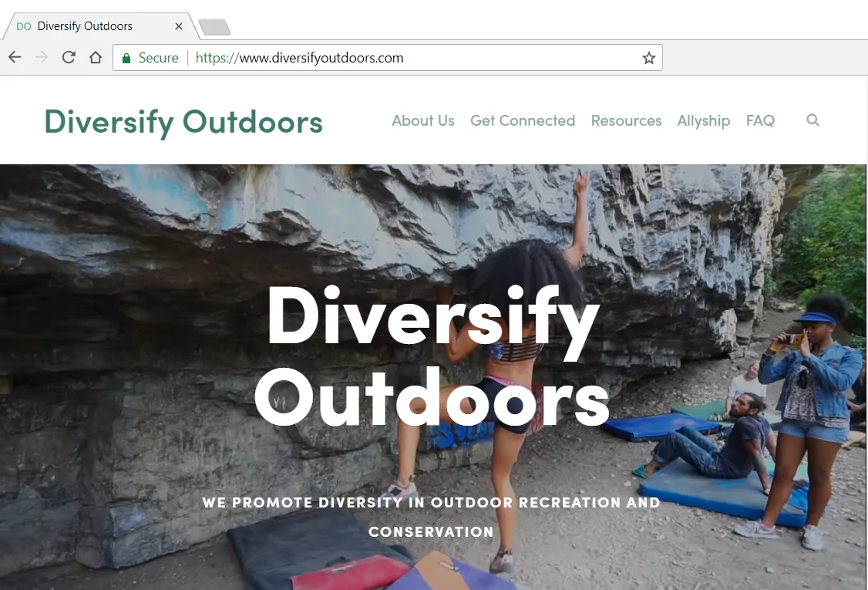This screenshot has height=590, width=868.
Task: Click the browser forward arrow
Action: pos(42,57)
